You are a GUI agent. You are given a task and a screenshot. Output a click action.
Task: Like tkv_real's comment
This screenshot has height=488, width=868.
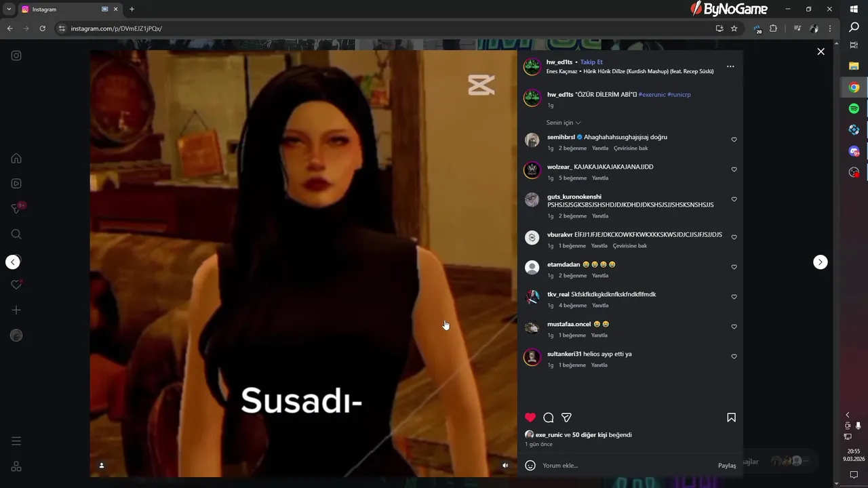[734, 297]
